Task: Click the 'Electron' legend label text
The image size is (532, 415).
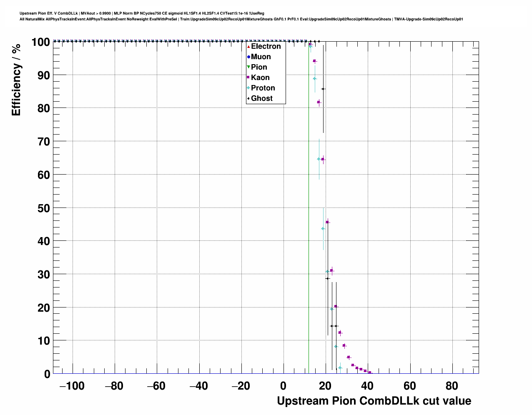Action: pyautogui.click(x=266, y=46)
